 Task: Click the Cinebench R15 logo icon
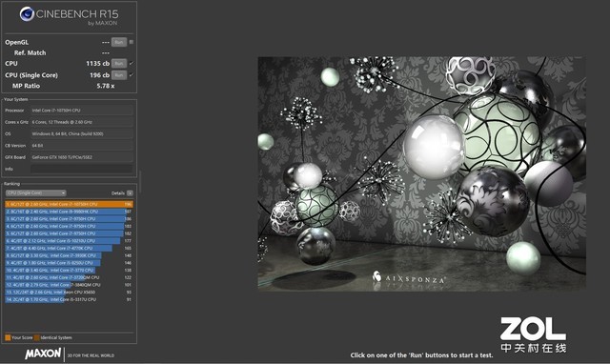(x=27, y=14)
